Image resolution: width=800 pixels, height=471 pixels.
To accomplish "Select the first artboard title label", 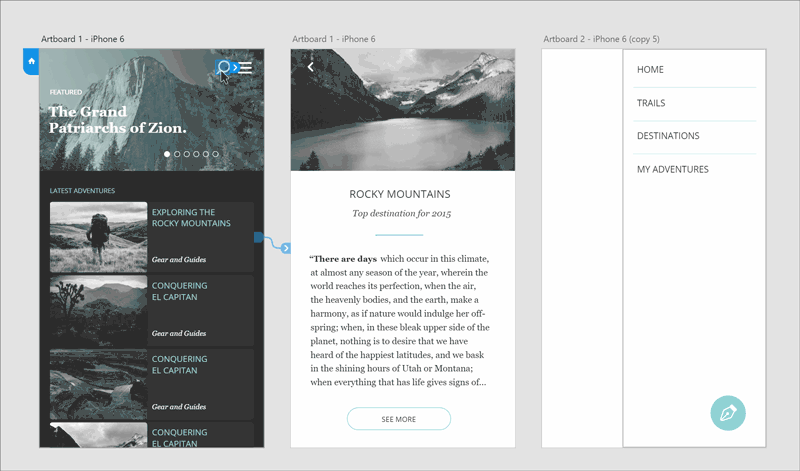I will point(83,39).
